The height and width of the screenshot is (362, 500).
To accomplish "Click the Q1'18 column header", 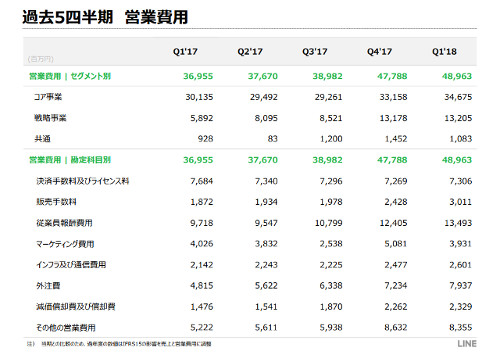I will [444, 52].
